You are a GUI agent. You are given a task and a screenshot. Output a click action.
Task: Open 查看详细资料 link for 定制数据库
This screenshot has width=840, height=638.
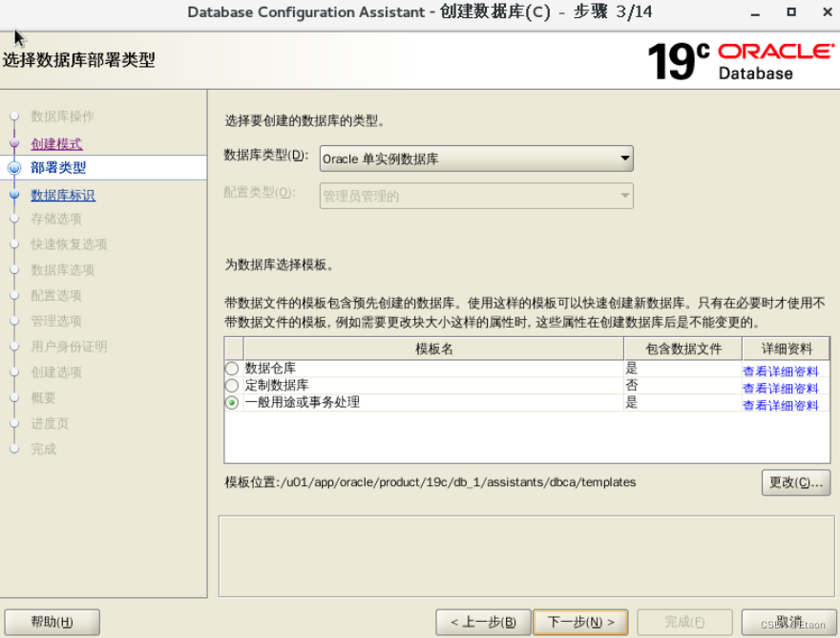tap(781, 388)
